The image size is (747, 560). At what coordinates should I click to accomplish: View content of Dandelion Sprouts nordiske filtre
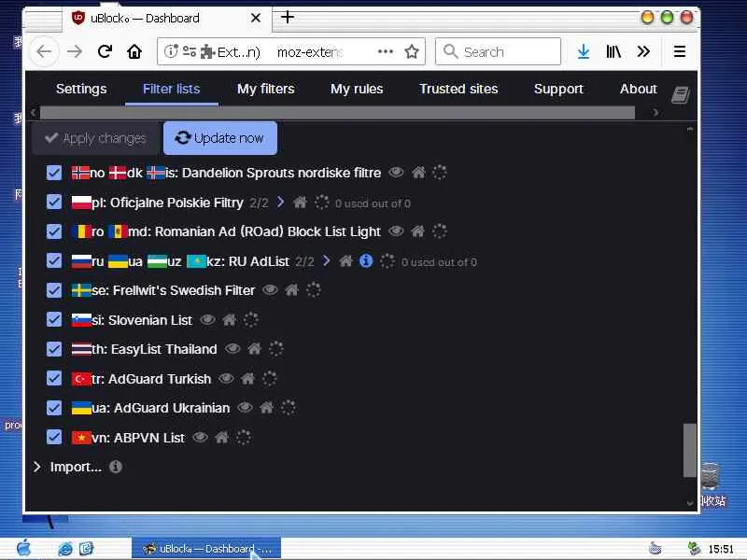click(x=396, y=173)
